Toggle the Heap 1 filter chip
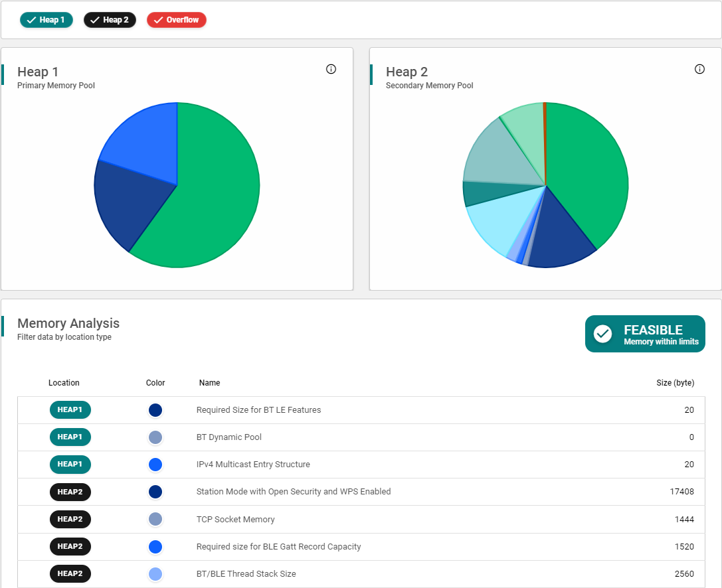This screenshot has width=722, height=588. pos(46,20)
